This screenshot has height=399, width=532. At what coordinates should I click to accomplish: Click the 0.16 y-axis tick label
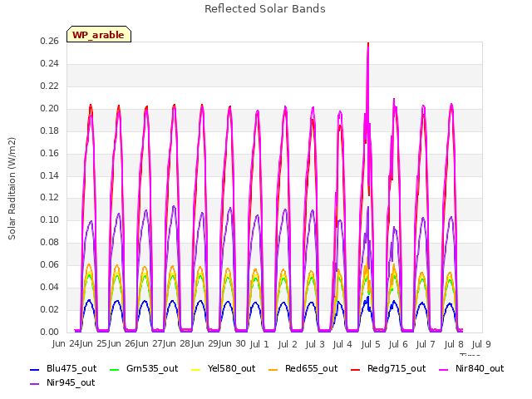tap(49, 153)
